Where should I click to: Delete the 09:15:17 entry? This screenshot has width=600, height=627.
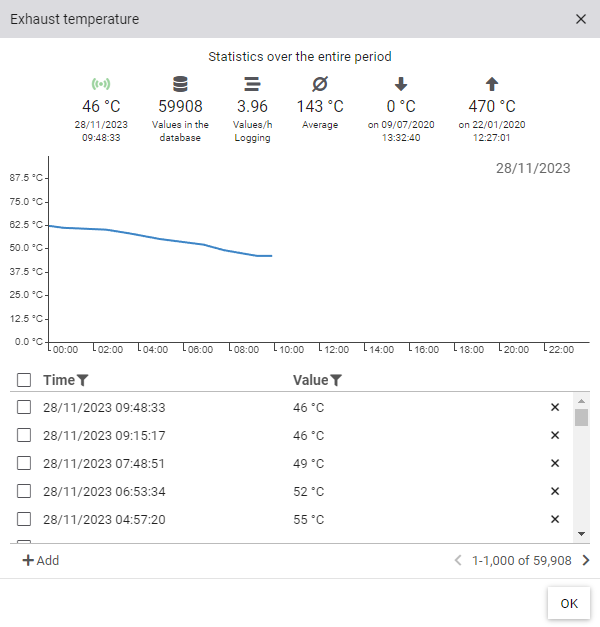[x=555, y=435]
